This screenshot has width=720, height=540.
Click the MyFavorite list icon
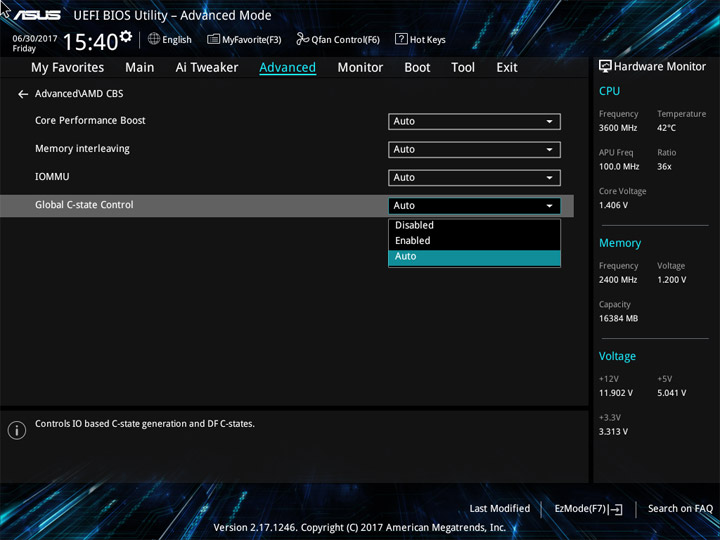[x=213, y=39]
